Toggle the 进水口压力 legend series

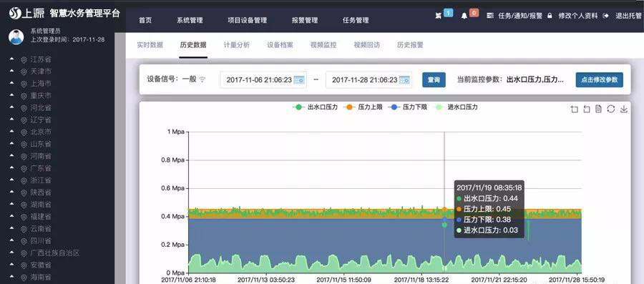(x=457, y=107)
